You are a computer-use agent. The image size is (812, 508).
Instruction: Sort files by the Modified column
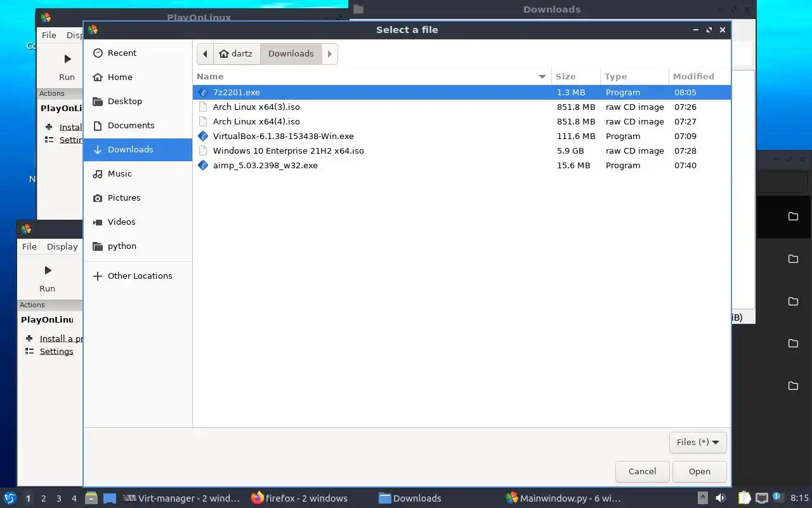(x=700, y=76)
